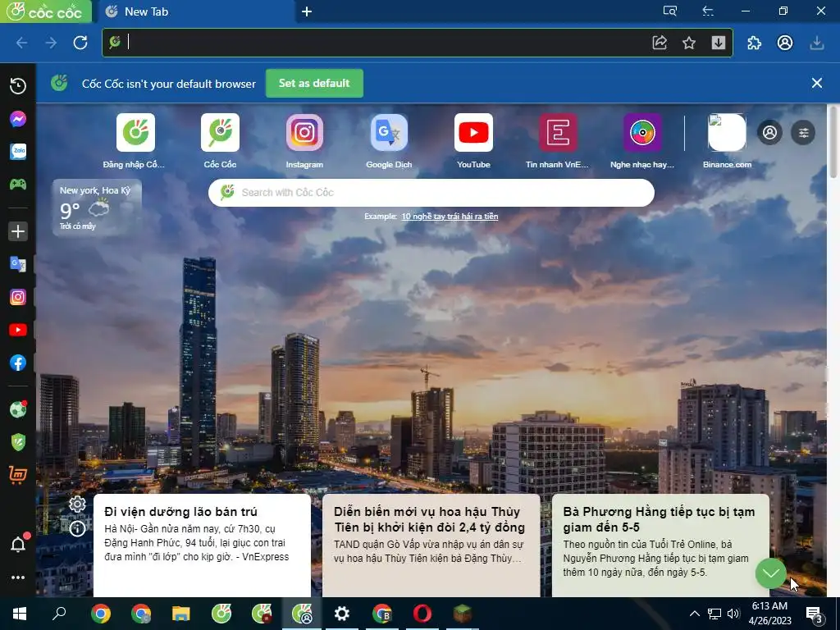Share this page from address bar
840x630 pixels.
click(x=660, y=43)
